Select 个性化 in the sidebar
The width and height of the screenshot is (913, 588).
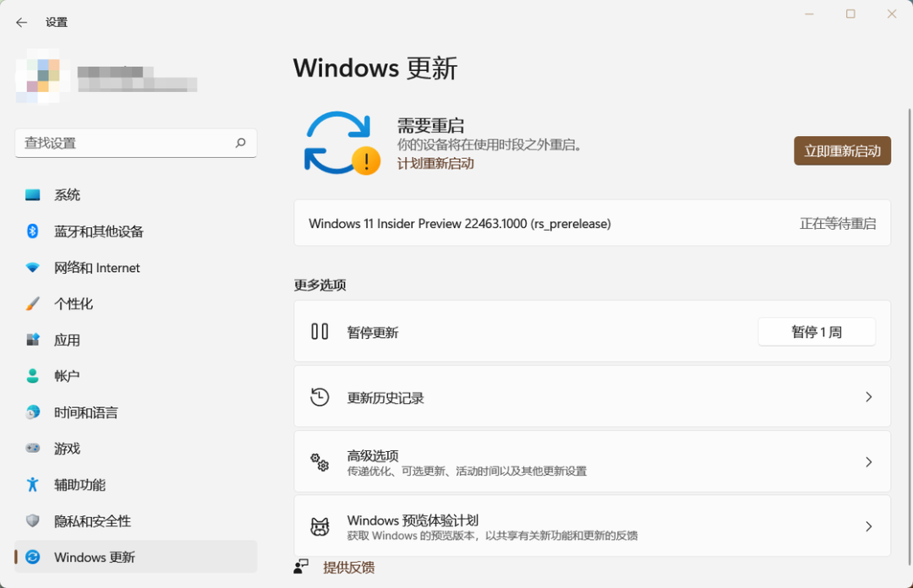[135, 303]
